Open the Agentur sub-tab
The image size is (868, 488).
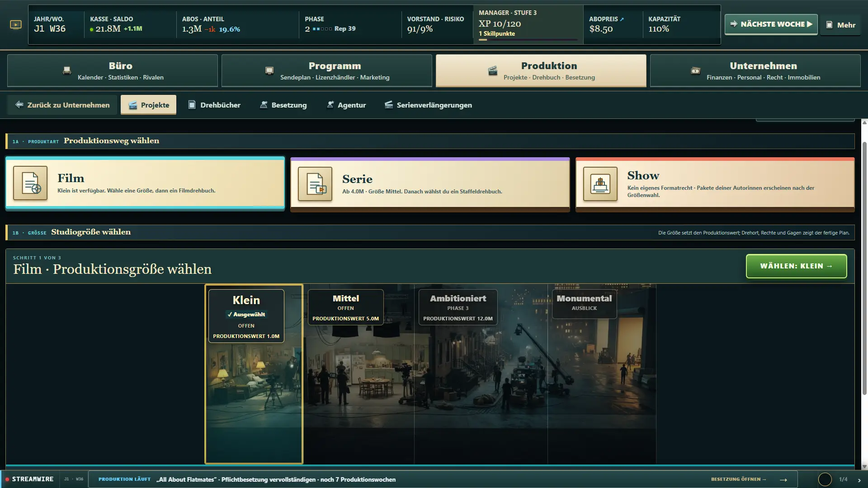coord(346,105)
